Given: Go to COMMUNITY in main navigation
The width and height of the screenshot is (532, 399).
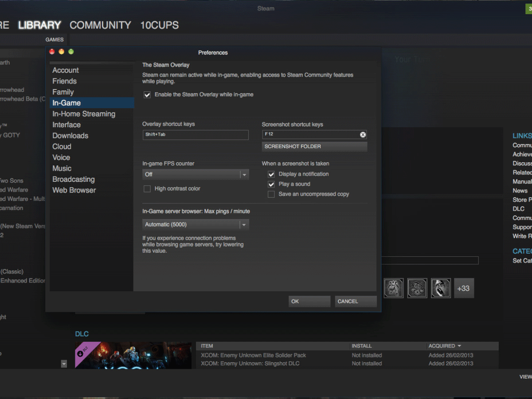Looking at the screenshot, I should click(100, 25).
